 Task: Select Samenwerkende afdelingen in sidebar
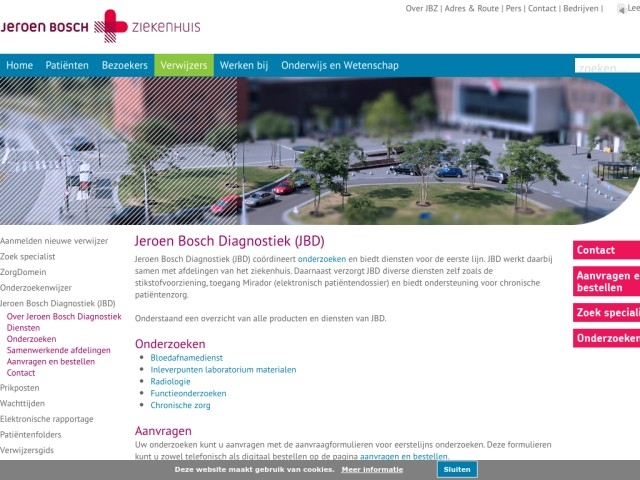click(x=58, y=350)
